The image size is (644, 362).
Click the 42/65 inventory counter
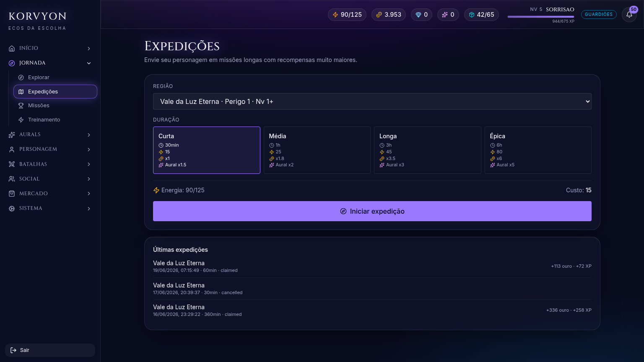[x=481, y=15]
